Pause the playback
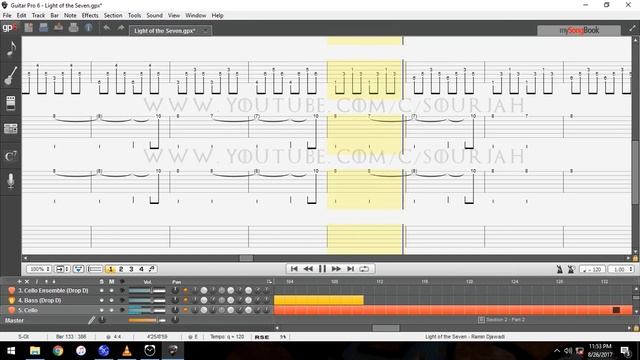Screen dimensions: 640x360 (x=322, y=269)
